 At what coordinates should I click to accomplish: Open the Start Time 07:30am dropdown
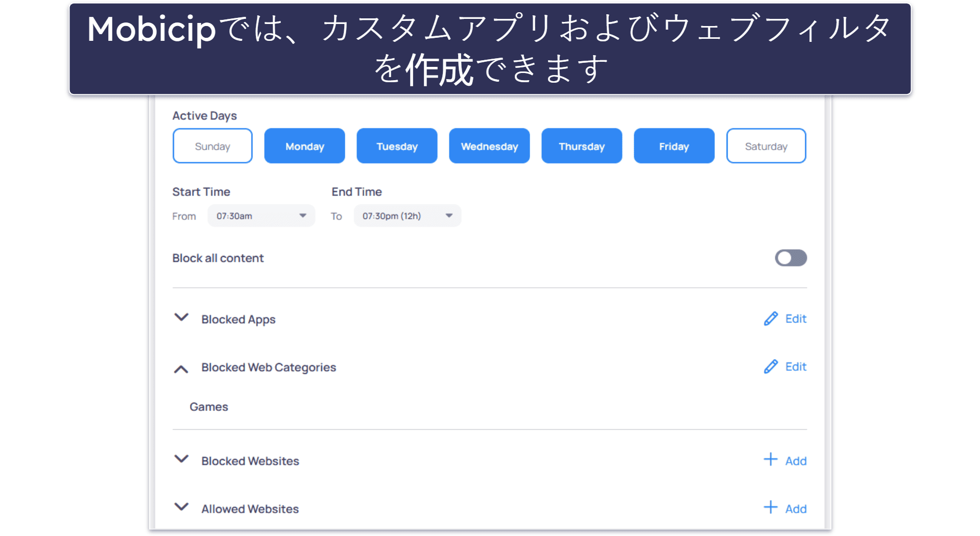[261, 216]
